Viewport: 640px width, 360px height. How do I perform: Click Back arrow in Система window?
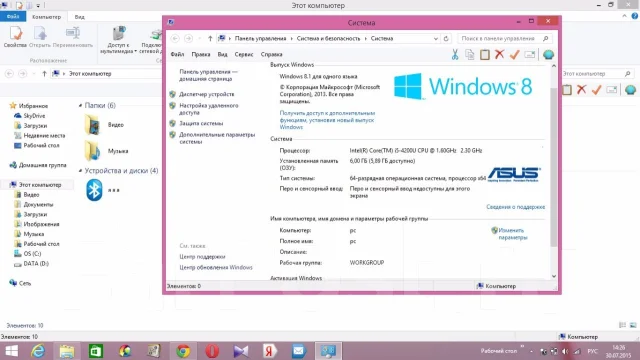(x=175, y=38)
